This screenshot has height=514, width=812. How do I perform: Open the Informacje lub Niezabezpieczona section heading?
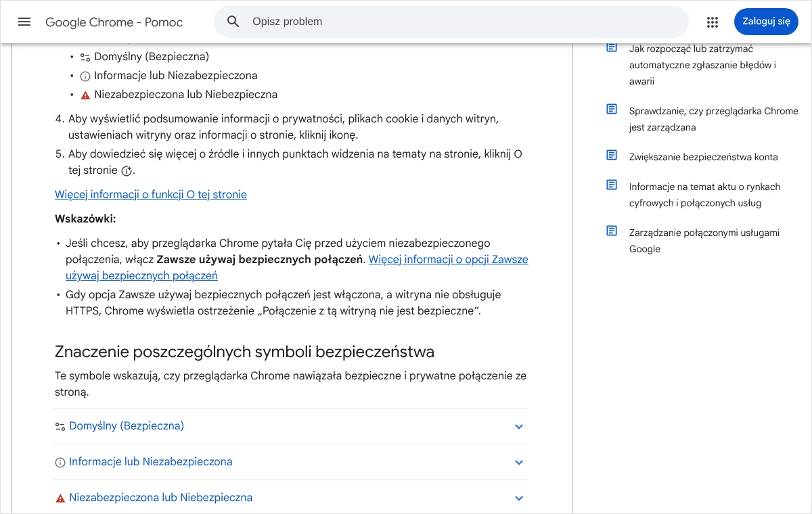click(151, 462)
